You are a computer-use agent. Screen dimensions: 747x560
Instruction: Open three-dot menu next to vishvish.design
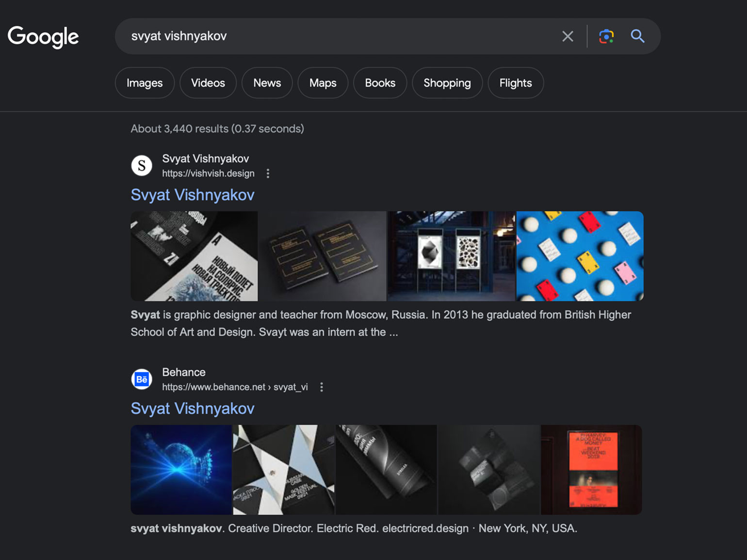(x=268, y=174)
